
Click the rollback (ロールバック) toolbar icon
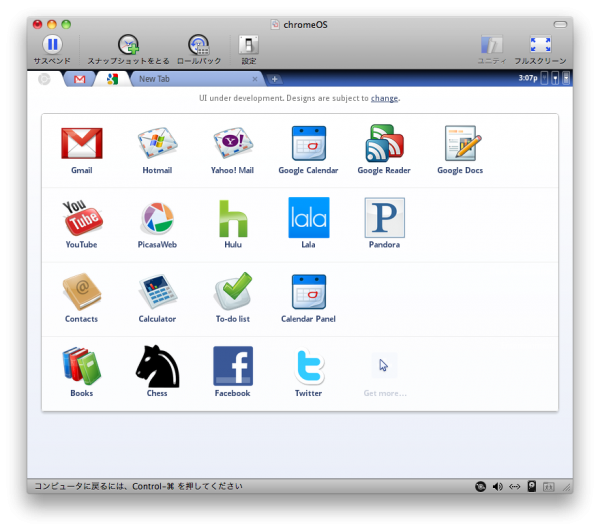point(199,44)
